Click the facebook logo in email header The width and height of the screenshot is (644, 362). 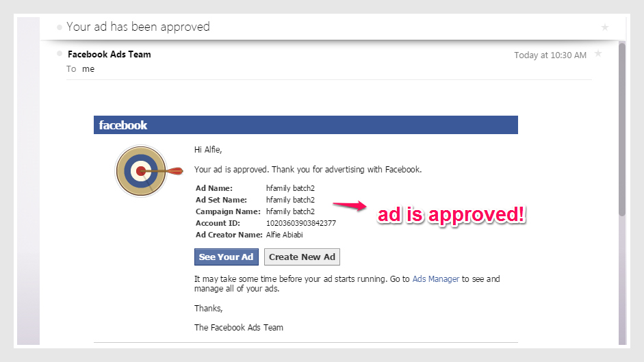(x=123, y=125)
